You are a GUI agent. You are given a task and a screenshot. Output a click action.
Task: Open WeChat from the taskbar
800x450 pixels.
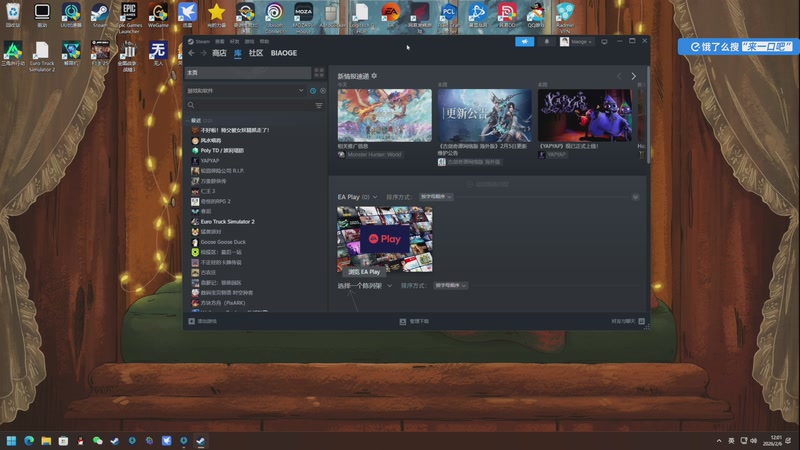tap(97, 441)
